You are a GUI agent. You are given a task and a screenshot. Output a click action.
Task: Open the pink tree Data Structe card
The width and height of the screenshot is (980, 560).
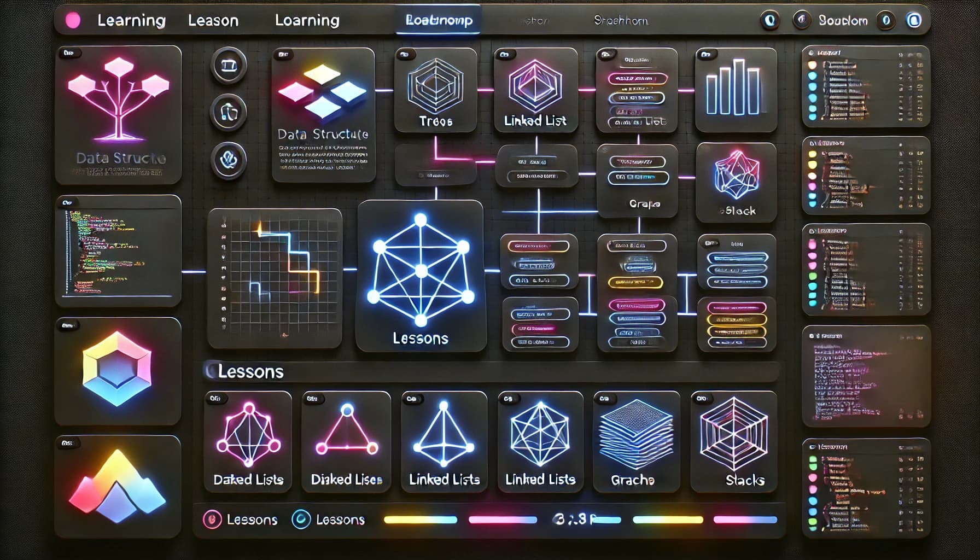click(x=118, y=115)
